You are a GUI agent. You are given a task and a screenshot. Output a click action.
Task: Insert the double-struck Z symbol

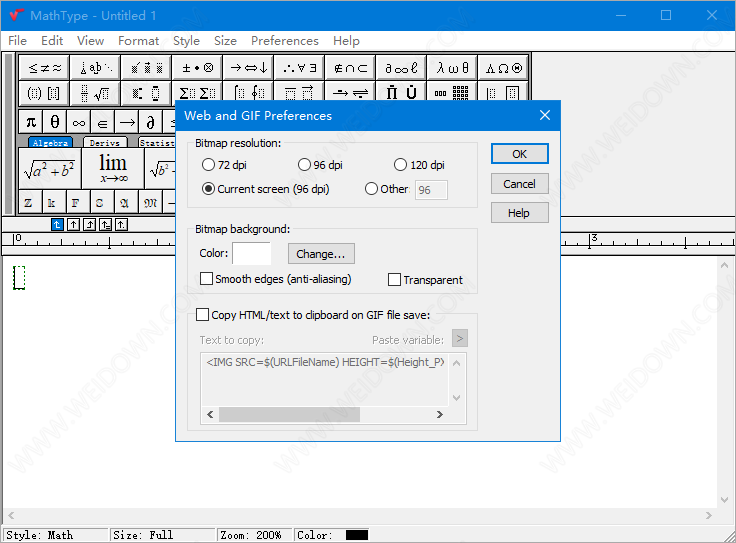click(29, 203)
